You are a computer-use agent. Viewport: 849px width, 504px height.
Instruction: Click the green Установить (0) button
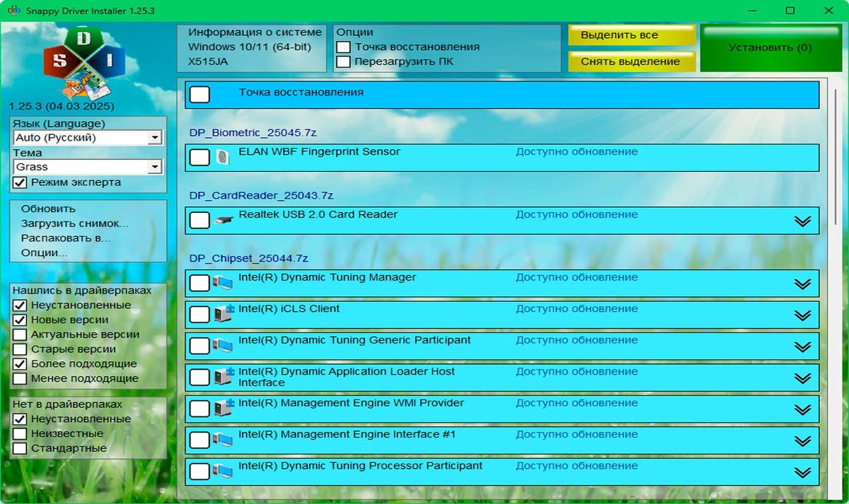click(770, 48)
